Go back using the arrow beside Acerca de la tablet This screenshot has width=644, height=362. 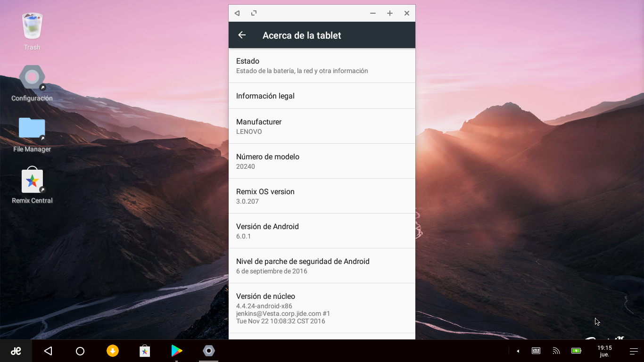point(242,35)
